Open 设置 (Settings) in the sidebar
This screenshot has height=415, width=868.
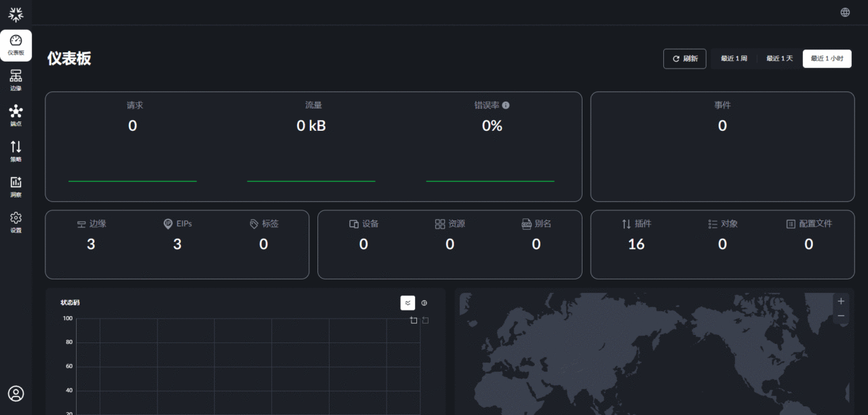pyautogui.click(x=16, y=221)
